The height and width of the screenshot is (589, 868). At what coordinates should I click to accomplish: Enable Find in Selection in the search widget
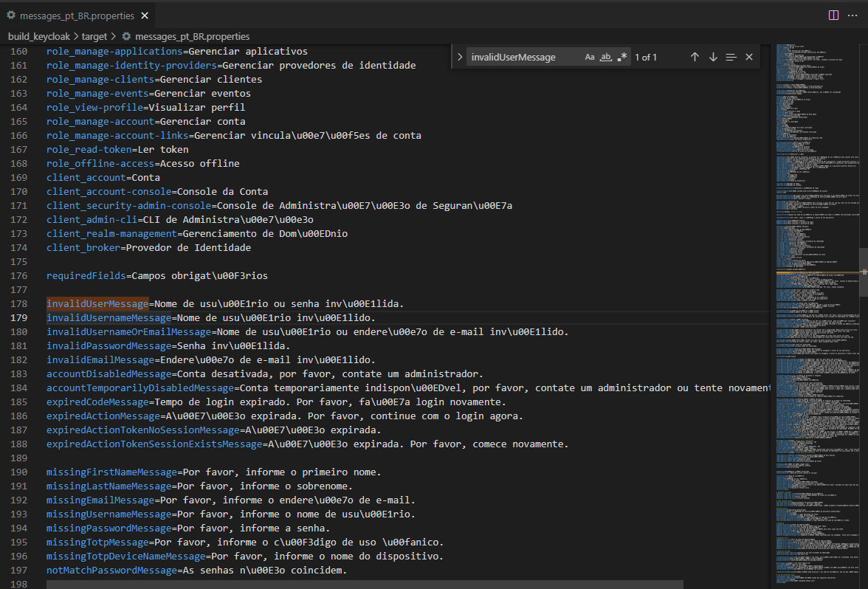coord(730,57)
